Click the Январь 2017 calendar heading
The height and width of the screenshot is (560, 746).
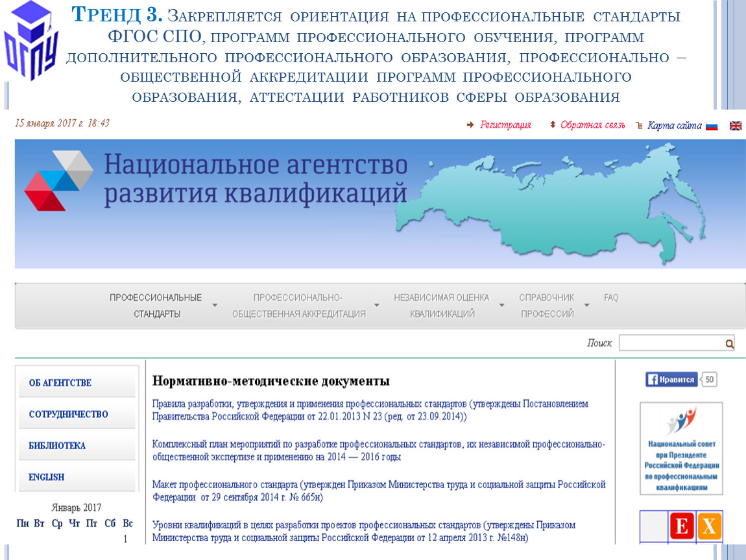point(76,507)
